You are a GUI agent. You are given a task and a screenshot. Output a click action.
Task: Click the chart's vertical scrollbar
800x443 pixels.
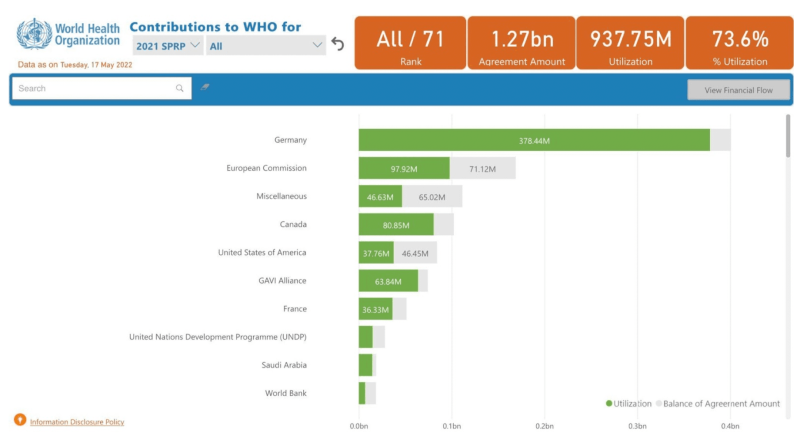(x=788, y=135)
